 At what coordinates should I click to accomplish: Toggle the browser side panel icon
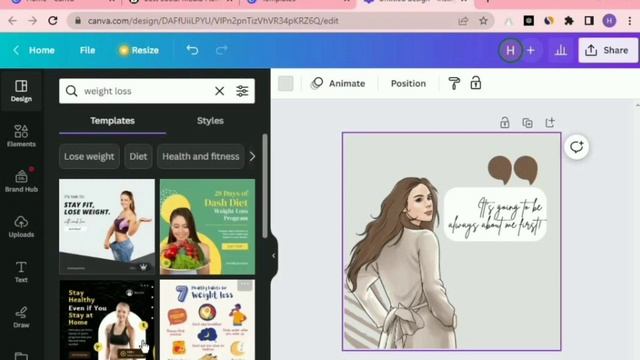(x=589, y=20)
